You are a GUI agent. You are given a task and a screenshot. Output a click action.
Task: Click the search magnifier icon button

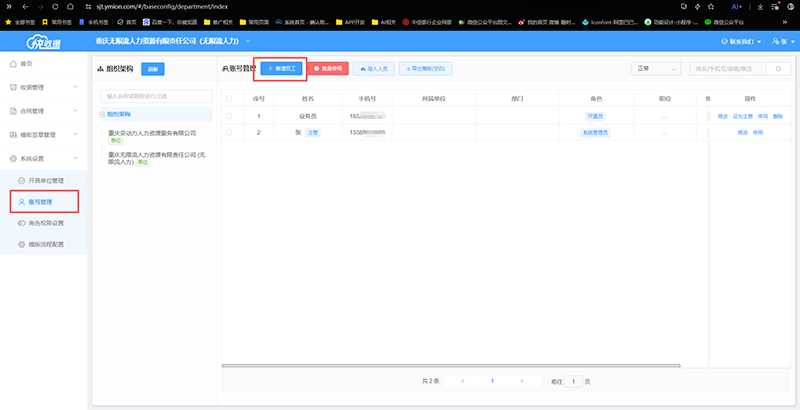(777, 68)
